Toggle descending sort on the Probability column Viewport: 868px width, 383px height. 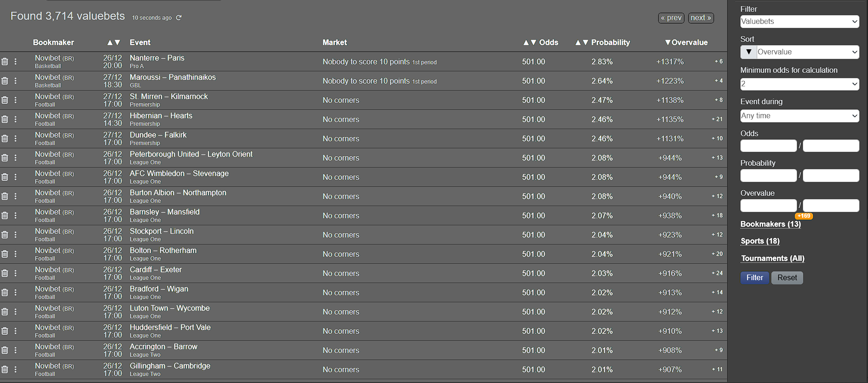585,42
